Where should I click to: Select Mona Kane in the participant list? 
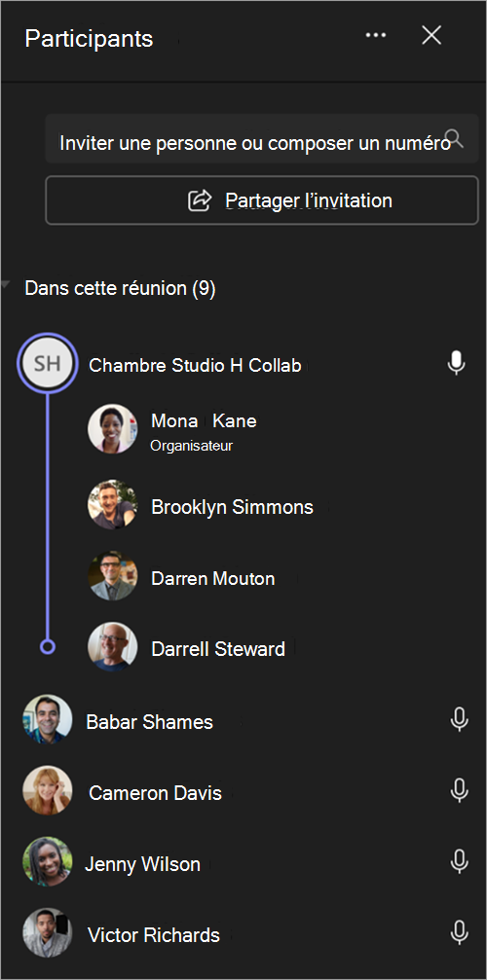204,421
